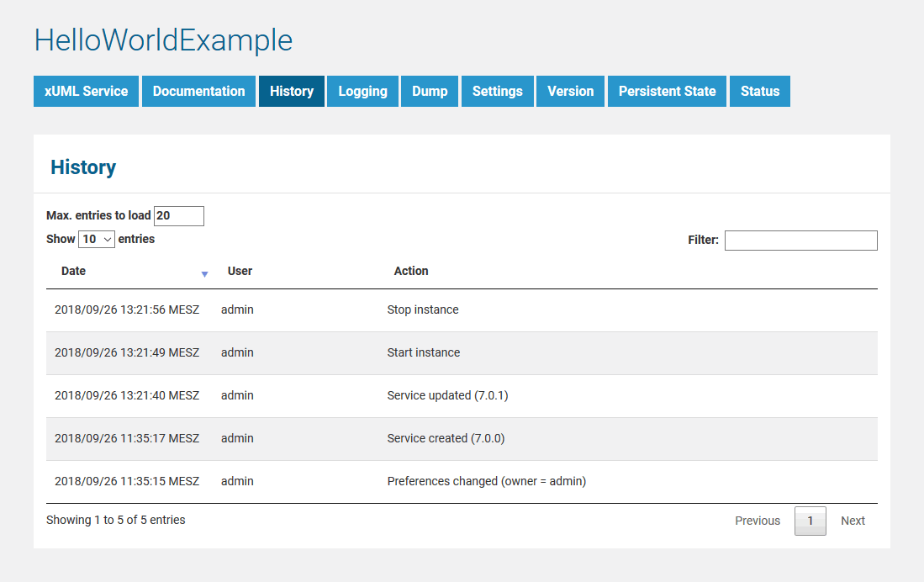The height and width of the screenshot is (582, 924).
Task: Select page 1 in pagination
Action: [x=810, y=521]
